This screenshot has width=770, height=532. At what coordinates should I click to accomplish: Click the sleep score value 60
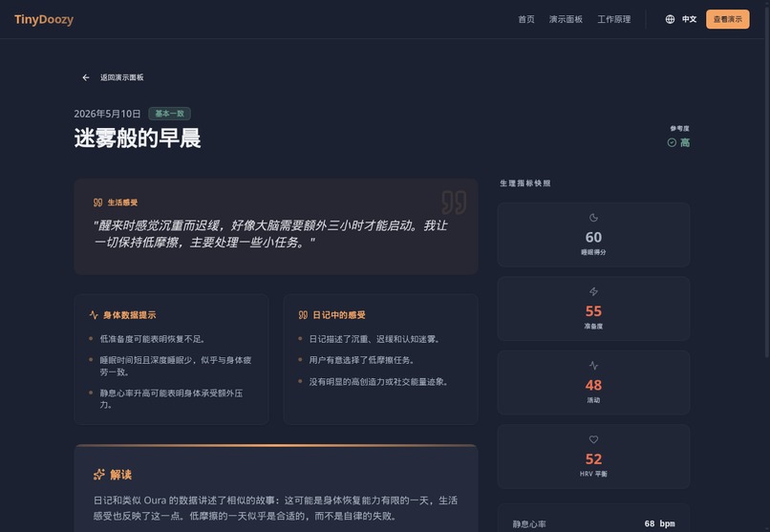[x=593, y=238]
